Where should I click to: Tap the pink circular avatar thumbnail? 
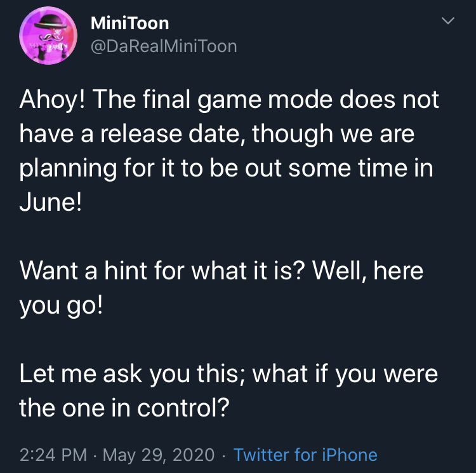click(48, 35)
